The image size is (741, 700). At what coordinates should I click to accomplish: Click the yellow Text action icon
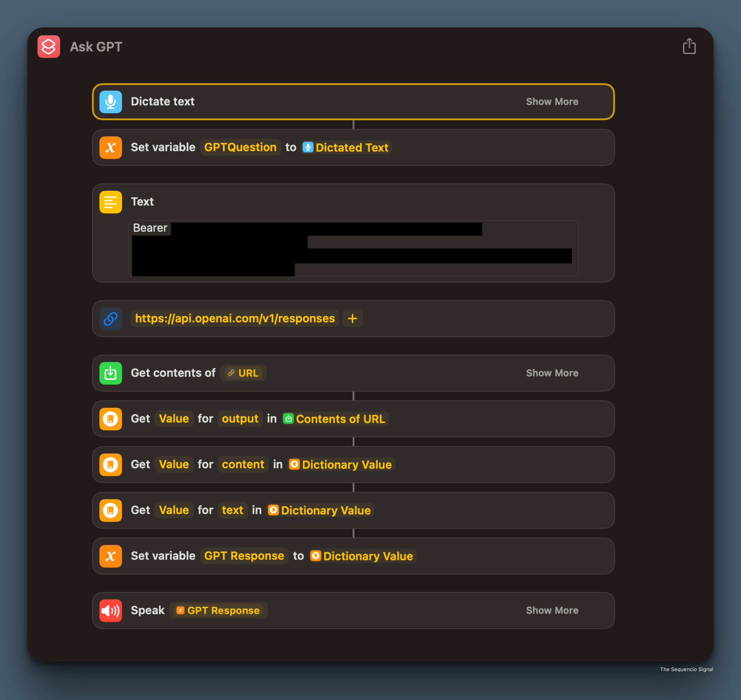pyautogui.click(x=110, y=202)
